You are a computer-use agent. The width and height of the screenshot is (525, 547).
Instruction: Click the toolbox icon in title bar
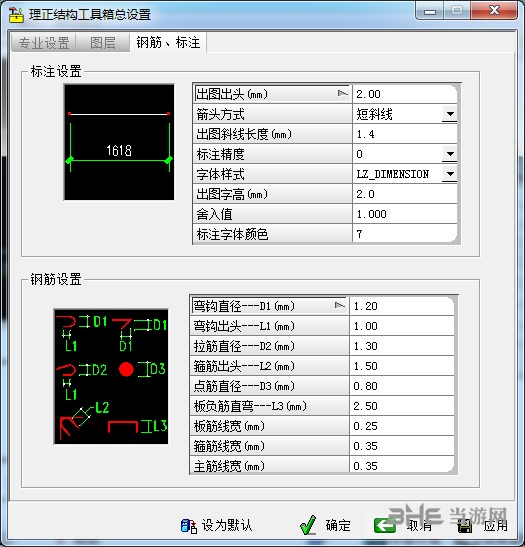pos(15,14)
